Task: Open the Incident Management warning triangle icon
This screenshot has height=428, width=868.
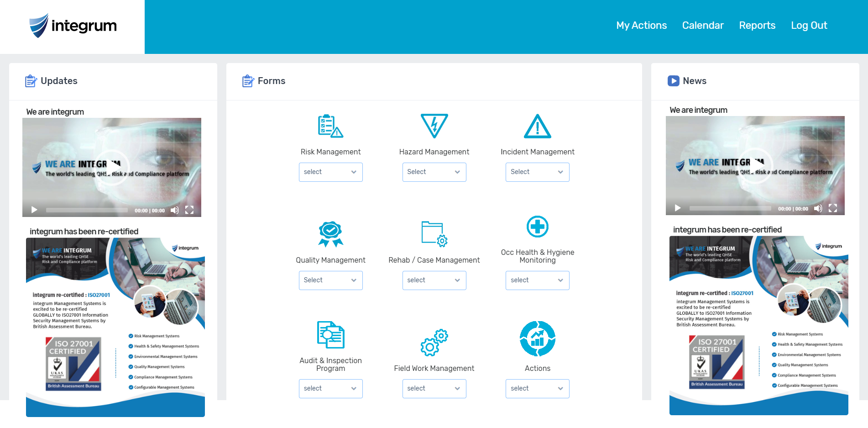Action: coord(538,126)
